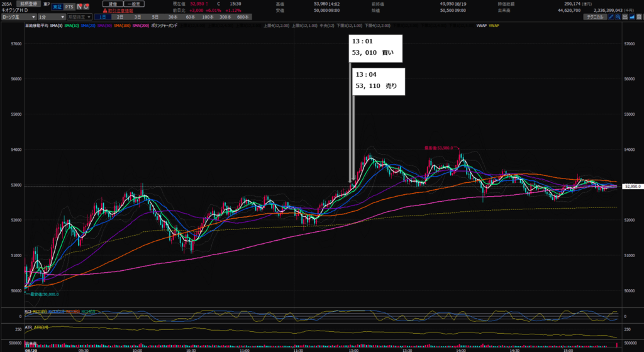Open the bell alert notification icon
Viewport: 644px width, 352px height.
(x=86, y=7)
